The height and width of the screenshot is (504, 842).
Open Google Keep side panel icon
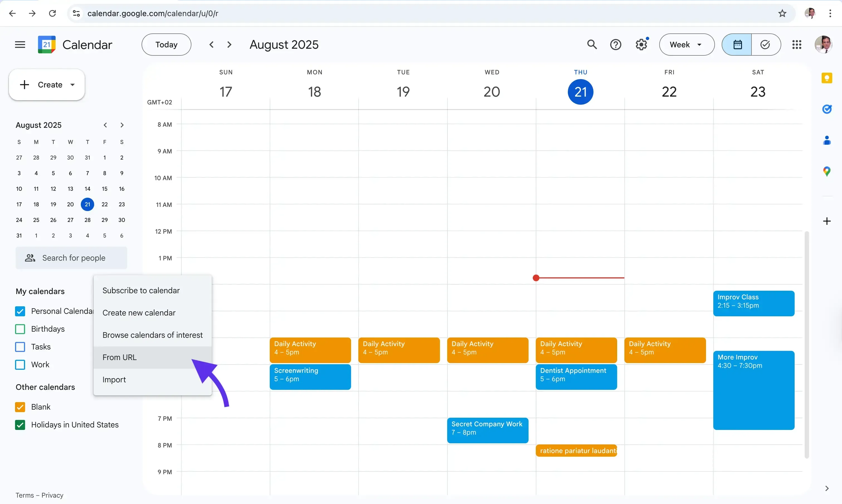click(826, 78)
